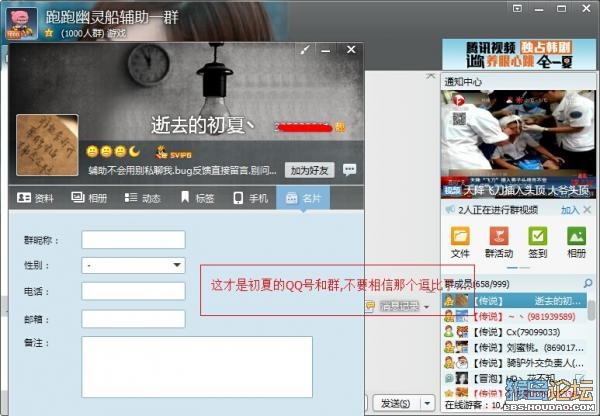The image size is (600, 416).
Task: Click the 群昵称 input field
Action: coord(133,240)
